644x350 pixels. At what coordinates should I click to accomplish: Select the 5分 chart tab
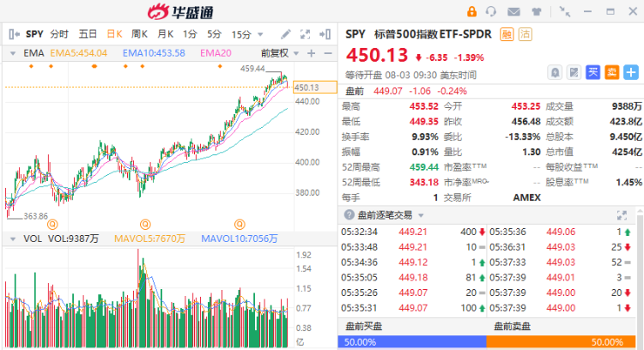[214, 34]
